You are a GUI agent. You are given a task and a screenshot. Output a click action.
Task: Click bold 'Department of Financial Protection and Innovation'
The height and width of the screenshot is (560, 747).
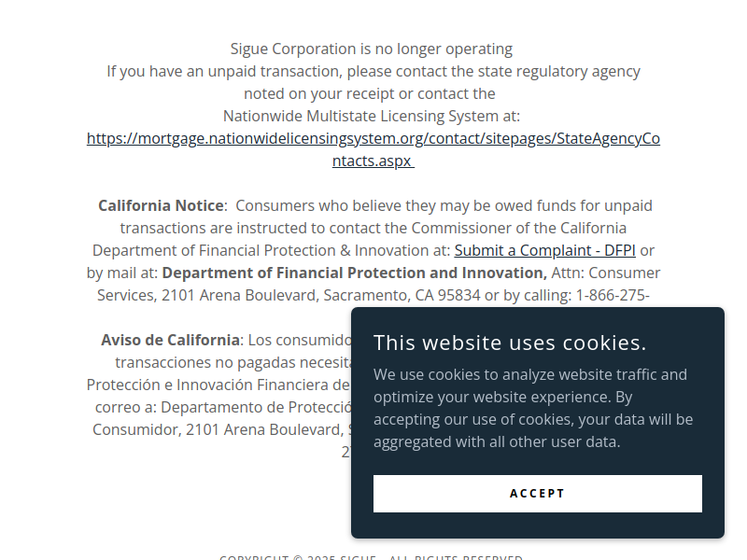(355, 273)
